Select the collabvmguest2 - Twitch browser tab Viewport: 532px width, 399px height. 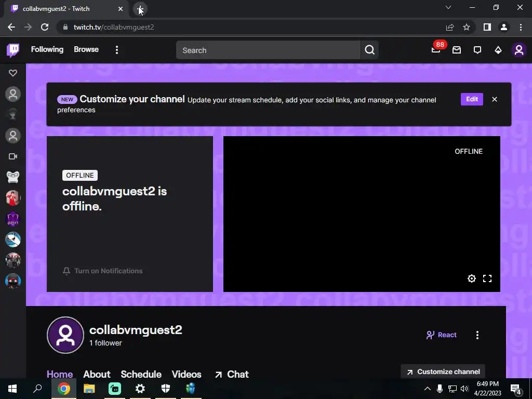66,9
